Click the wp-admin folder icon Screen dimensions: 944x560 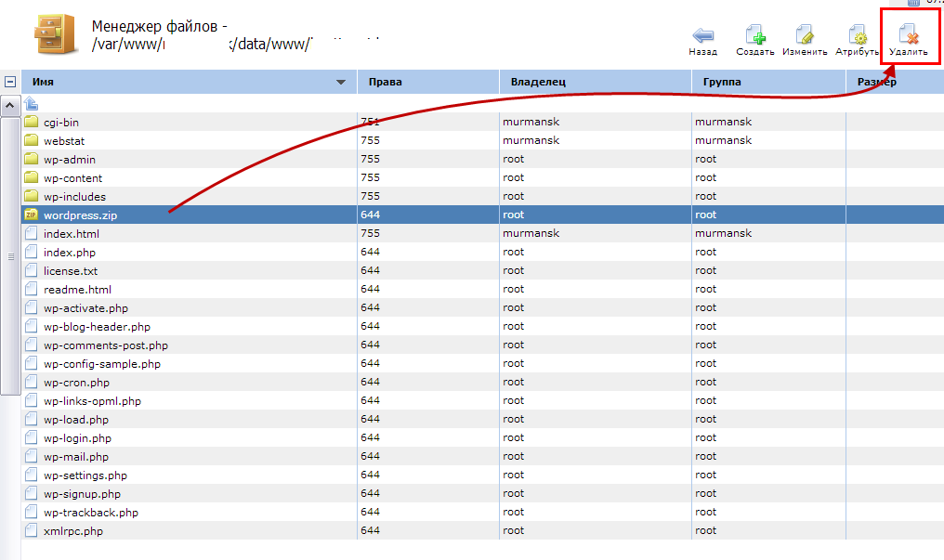pyautogui.click(x=32, y=160)
